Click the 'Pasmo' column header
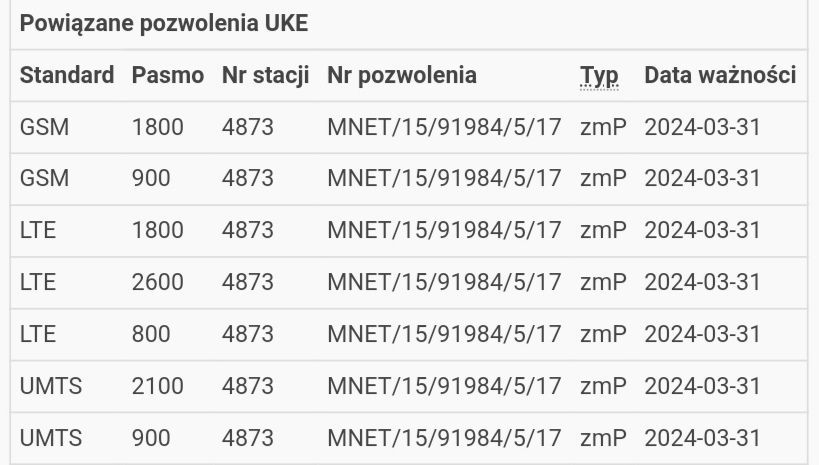819x465 pixels. coord(167,75)
